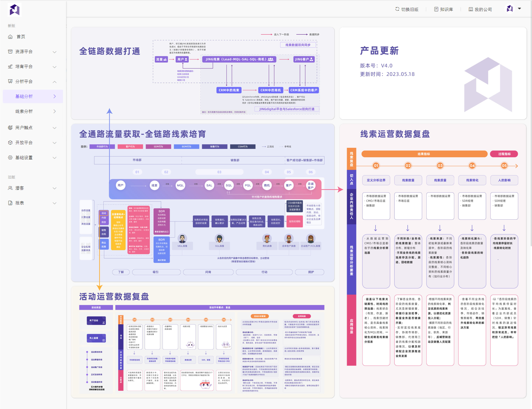Click the JING logo at top left
The width and height of the screenshot is (532, 409).
tap(15, 10)
